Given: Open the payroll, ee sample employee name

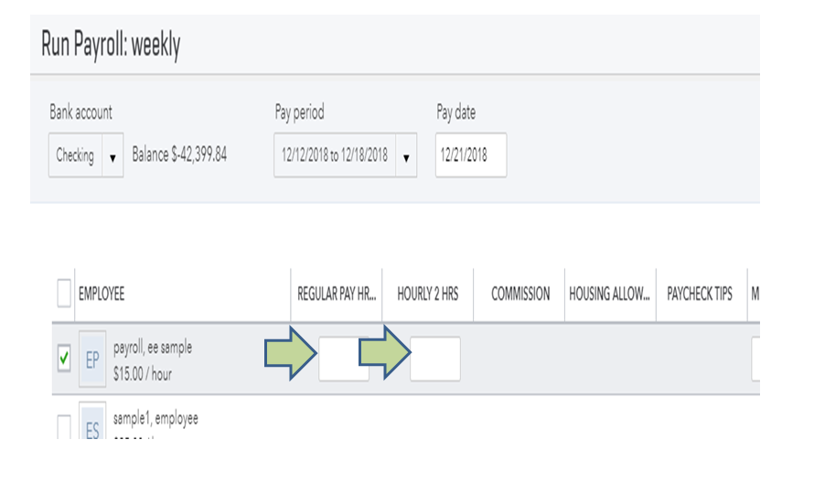Looking at the screenshot, I should (x=153, y=348).
